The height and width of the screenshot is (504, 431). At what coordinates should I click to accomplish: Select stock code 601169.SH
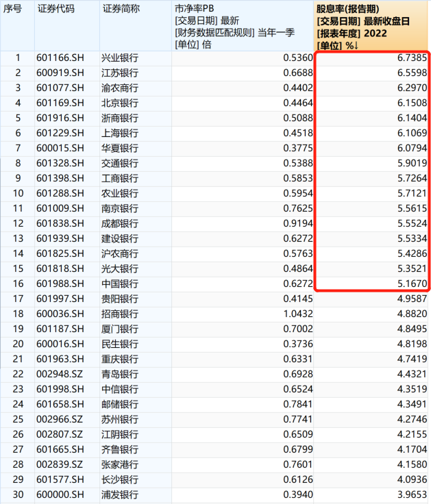[60, 103]
